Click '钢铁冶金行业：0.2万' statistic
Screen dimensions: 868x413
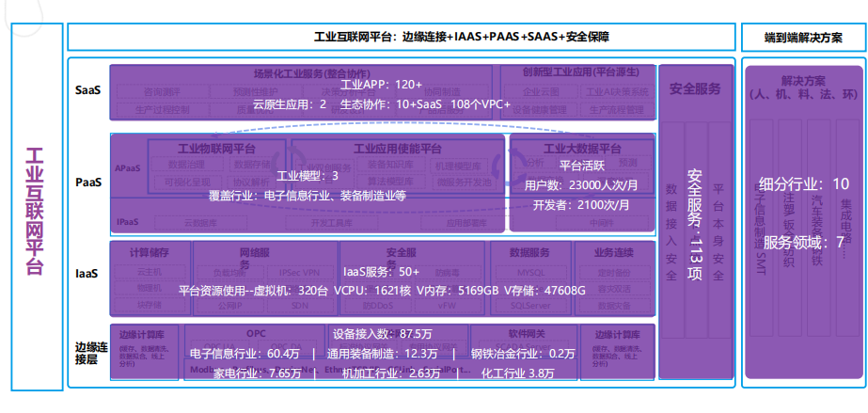click(x=523, y=354)
